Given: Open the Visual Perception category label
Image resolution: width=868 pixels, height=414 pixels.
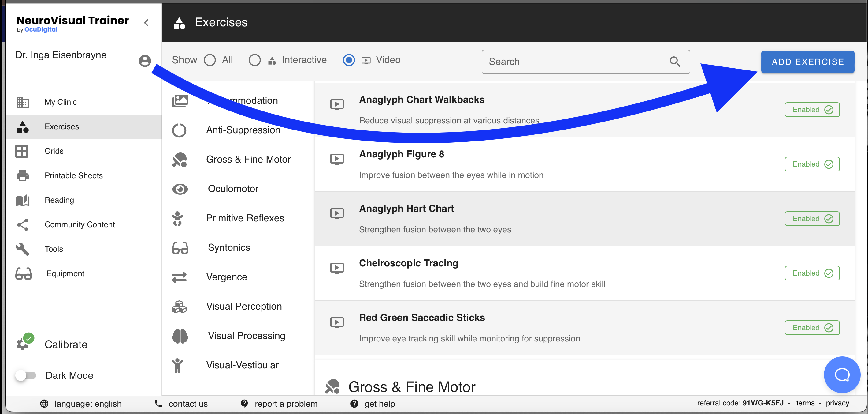Looking at the screenshot, I should pos(244,306).
